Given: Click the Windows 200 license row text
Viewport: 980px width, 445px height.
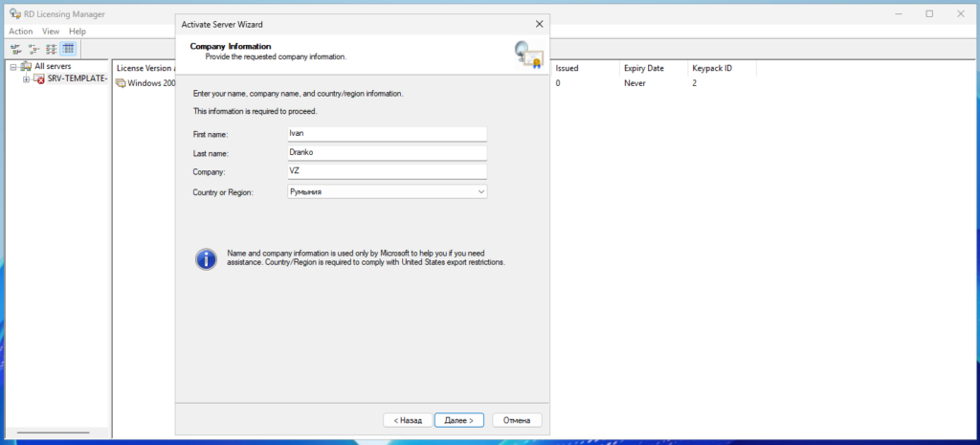Looking at the screenshot, I should (x=152, y=84).
